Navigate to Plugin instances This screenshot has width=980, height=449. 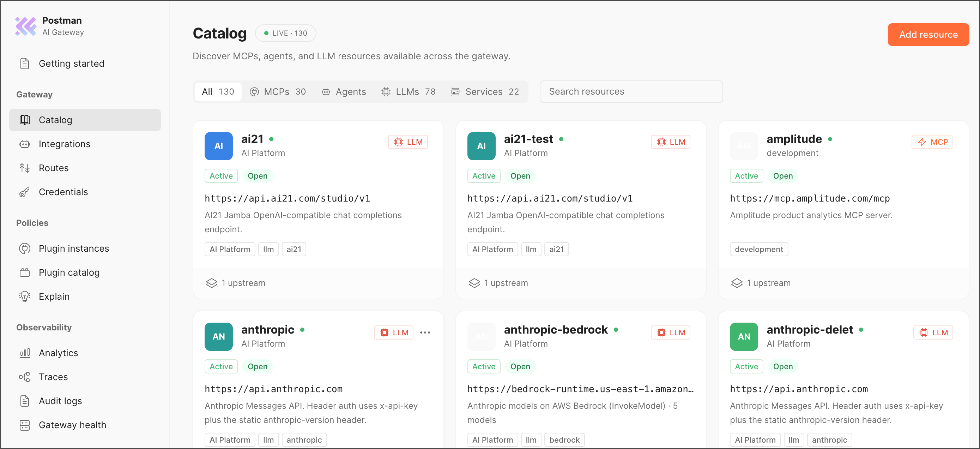(84, 249)
